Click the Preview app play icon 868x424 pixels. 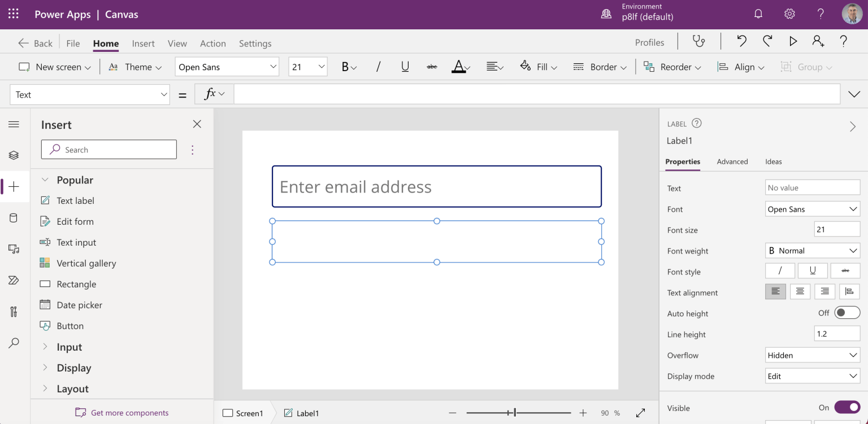pos(793,41)
